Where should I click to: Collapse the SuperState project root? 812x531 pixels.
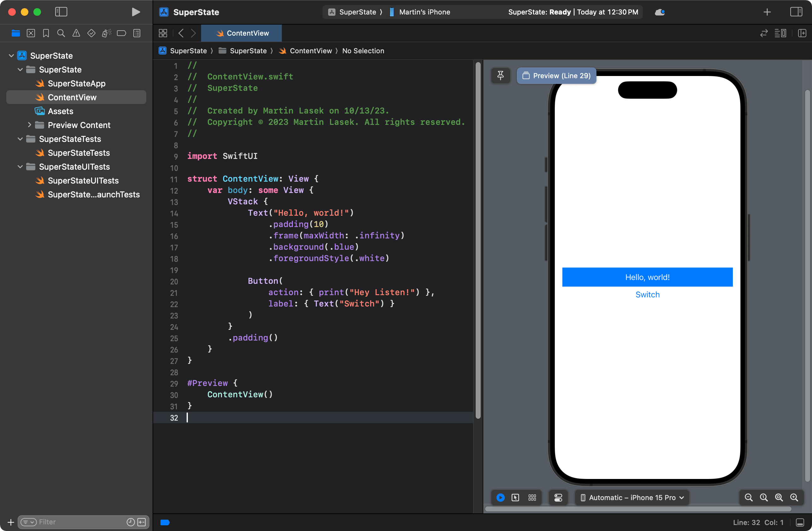click(11, 55)
